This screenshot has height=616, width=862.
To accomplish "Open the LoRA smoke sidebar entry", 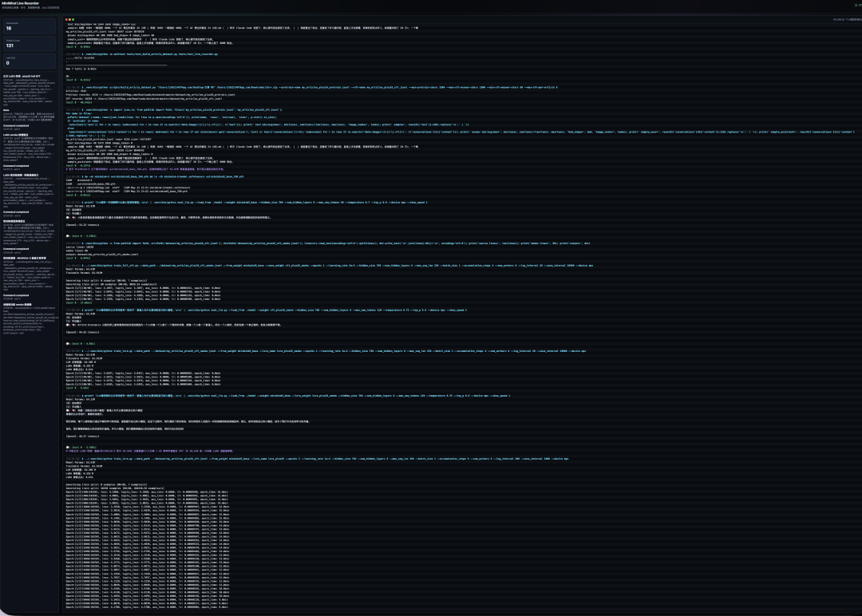I will pos(29,148).
